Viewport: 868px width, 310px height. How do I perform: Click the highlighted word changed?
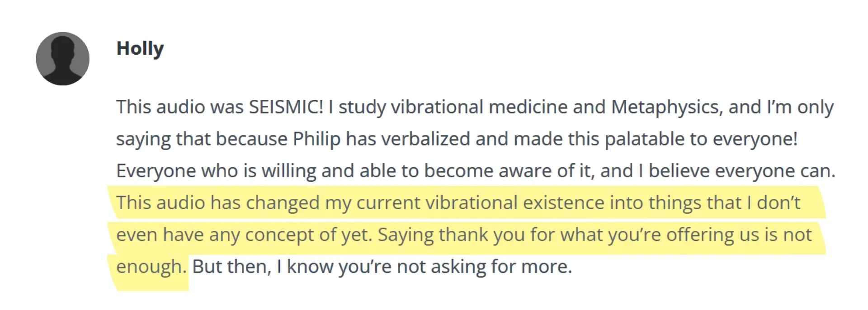(283, 203)
